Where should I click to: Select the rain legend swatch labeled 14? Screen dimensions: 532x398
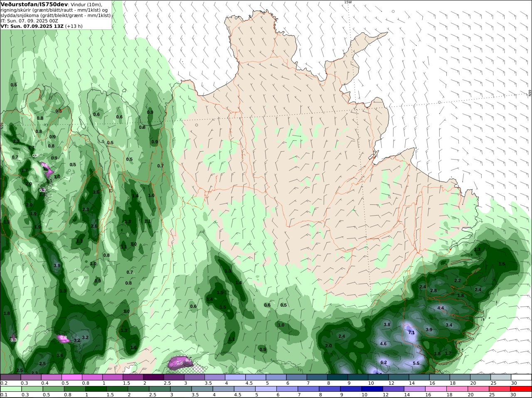point(414,389)
